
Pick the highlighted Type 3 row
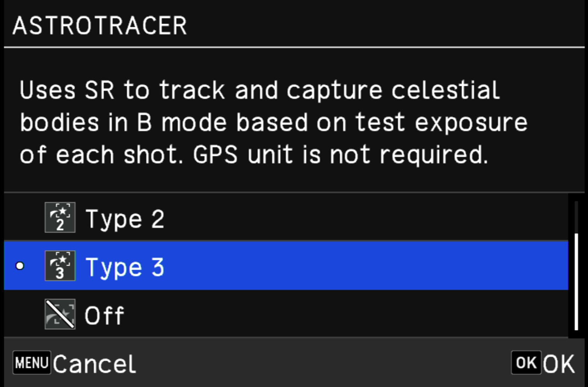click(286, 266)
